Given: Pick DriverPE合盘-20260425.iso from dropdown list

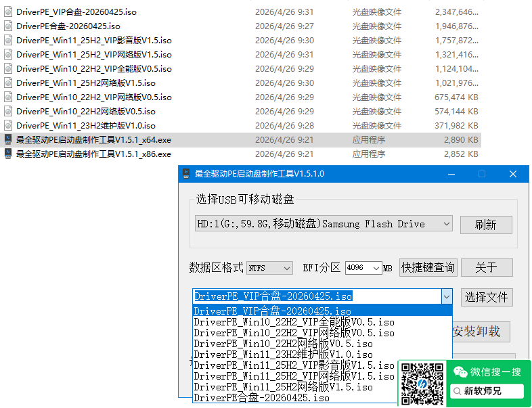Looking at the screenshot, I should coord(261,398).
